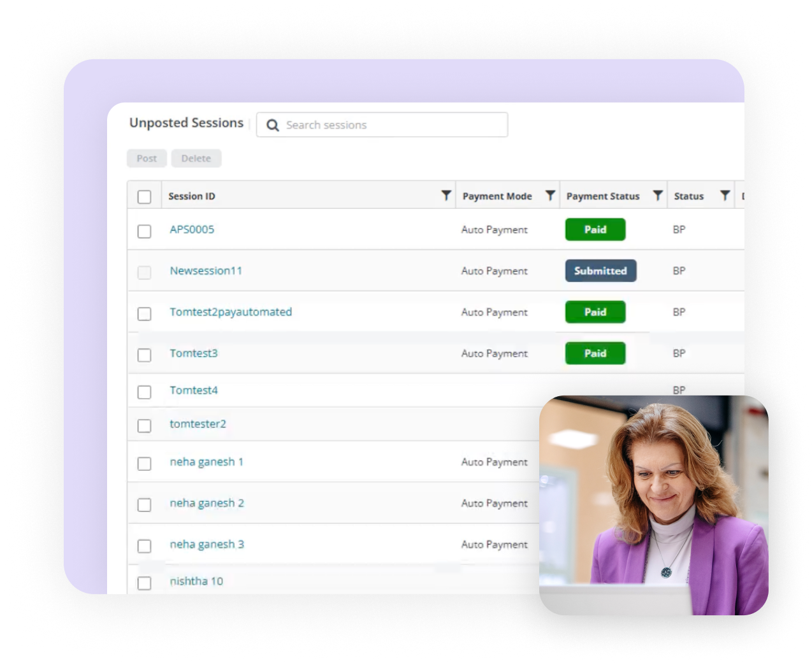812x663 pixels.
Task: Click the photo of the woman
Action: [653, 505]
